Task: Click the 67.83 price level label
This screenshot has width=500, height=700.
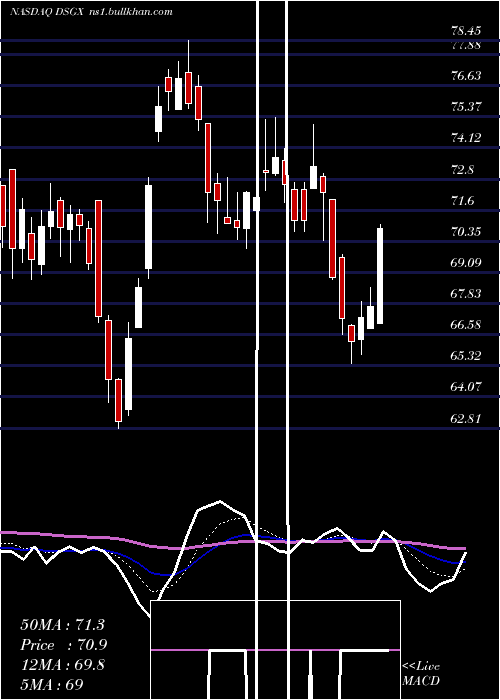Action: [466, 293]
